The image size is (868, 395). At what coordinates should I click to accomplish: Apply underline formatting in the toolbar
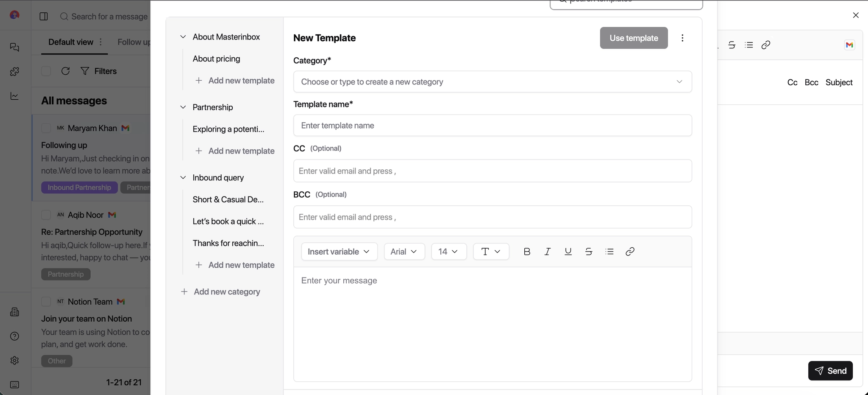pos(568,252)
